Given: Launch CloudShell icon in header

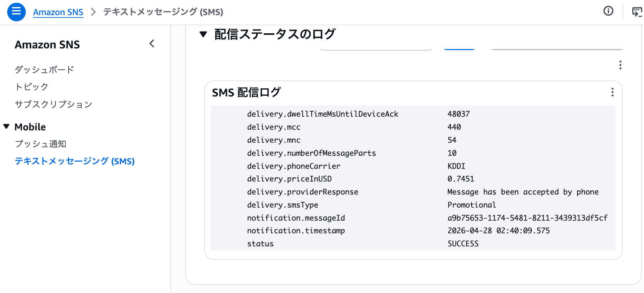Looking at the screenshot, I should 637,12.
